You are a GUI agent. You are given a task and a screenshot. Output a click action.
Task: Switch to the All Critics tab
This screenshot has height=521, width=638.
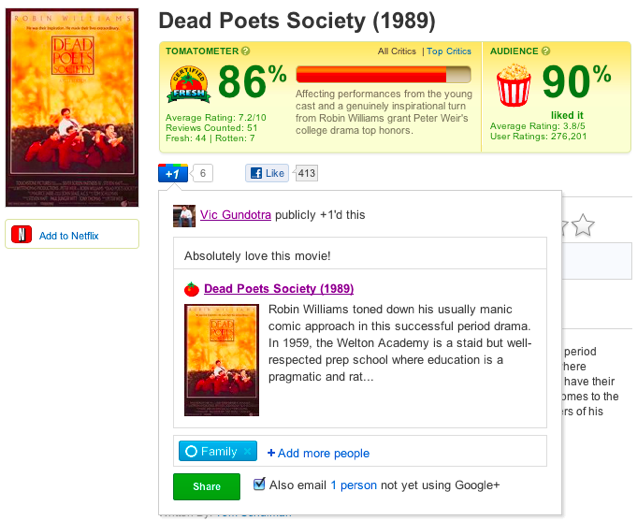pyautogui.click(x=397, y=51)
